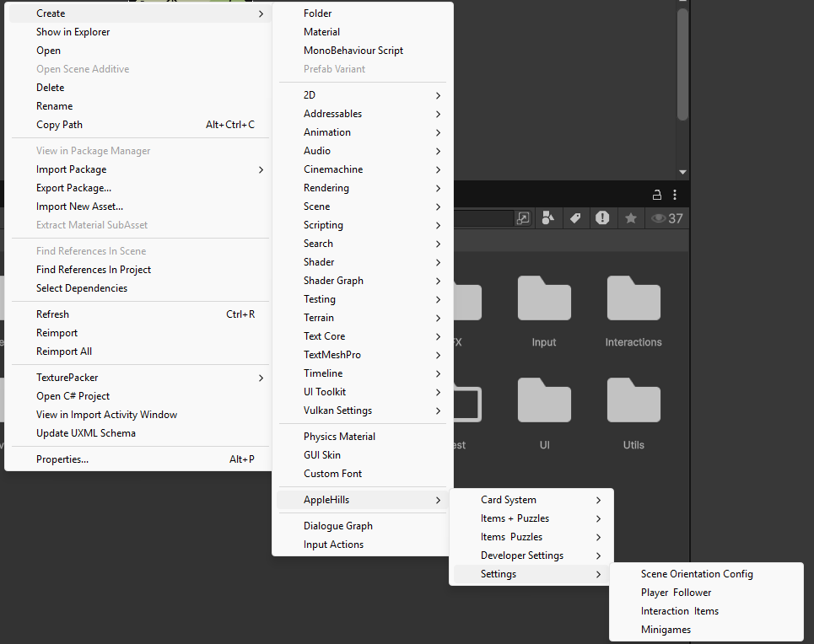Click the exclamation error filter icon
The width and height of the screenshot is (814, 644).
pos(603,218)
